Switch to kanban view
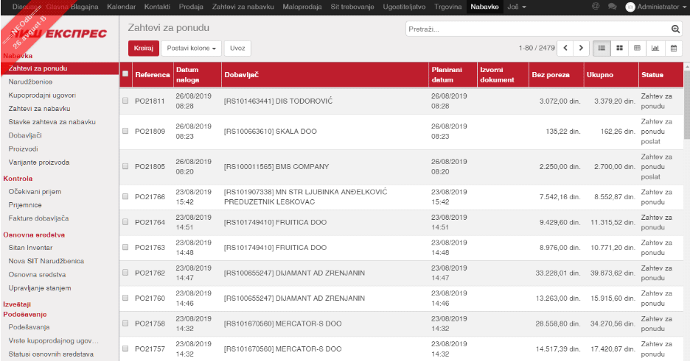690x361 pixels. (x=620, y=48)
